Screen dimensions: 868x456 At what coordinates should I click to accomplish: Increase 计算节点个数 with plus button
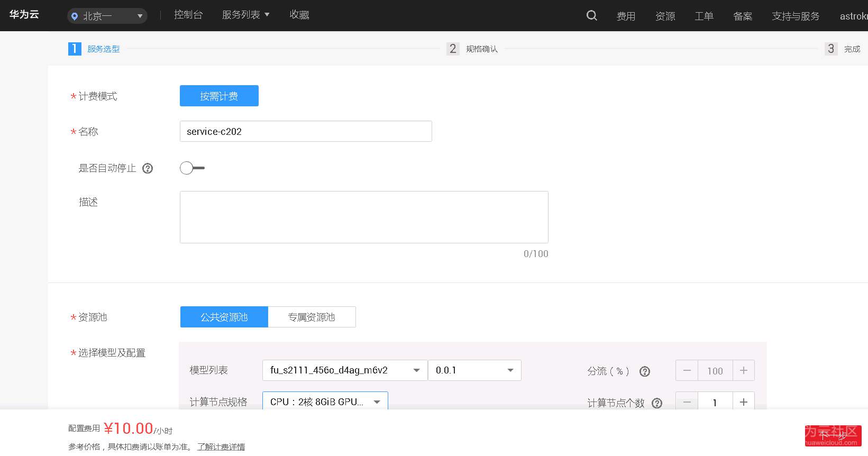point(743,402)
